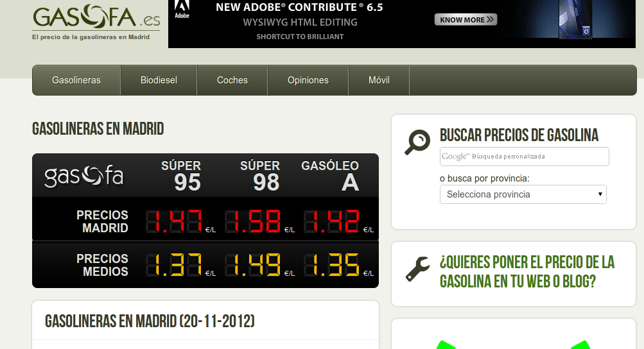
Task: Click the Madrid Súper 98 price display
Action: click(x=252, y=221)
